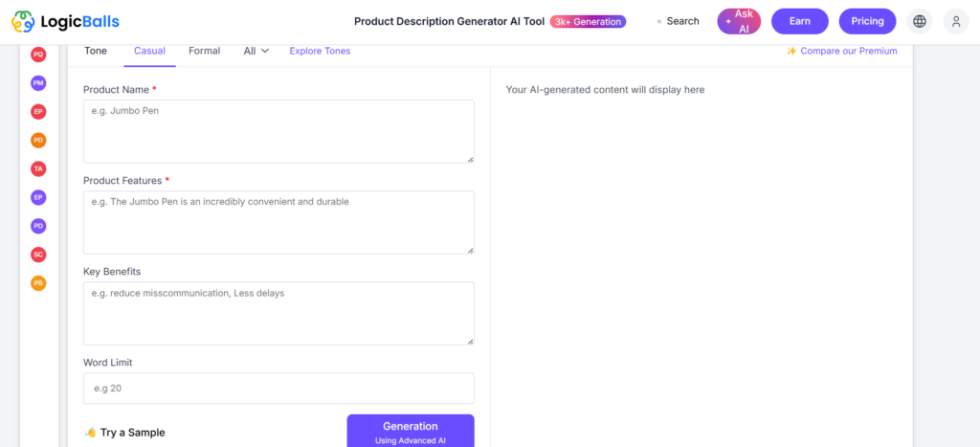Image resolution: width=980 pixels, height=447 pixels.
Task: Focus the Product Name text field
Action: coord(278,131)
